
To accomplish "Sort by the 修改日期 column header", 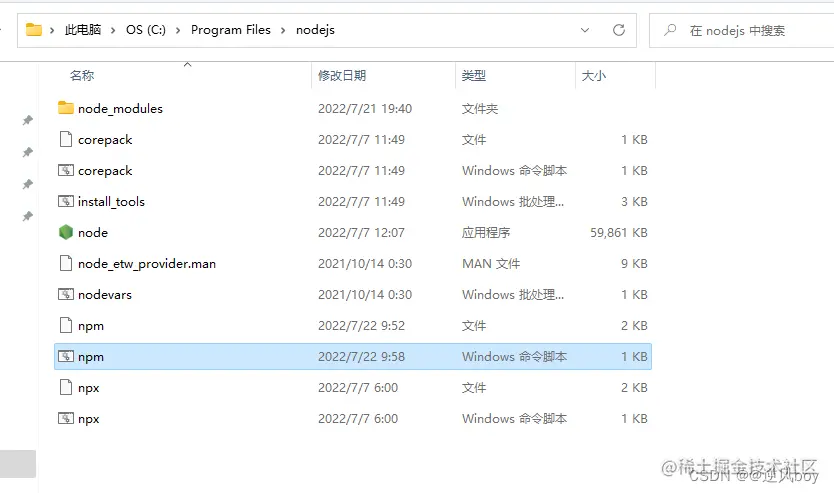I will (342, 76).
